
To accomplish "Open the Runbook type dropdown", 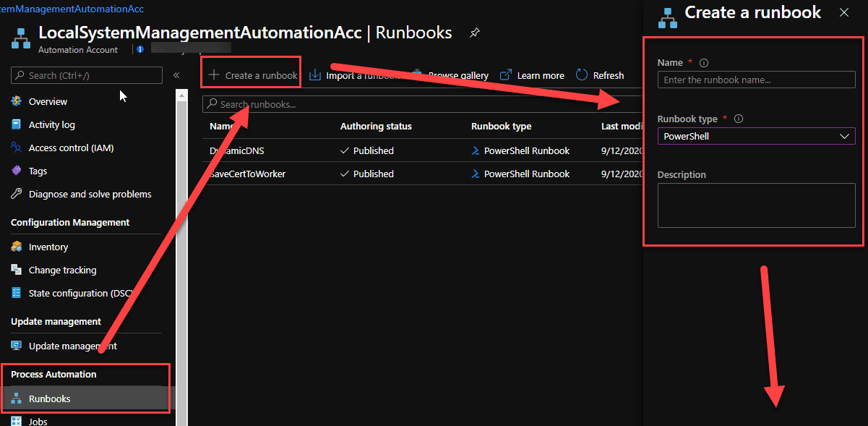I will click(756, 135).
